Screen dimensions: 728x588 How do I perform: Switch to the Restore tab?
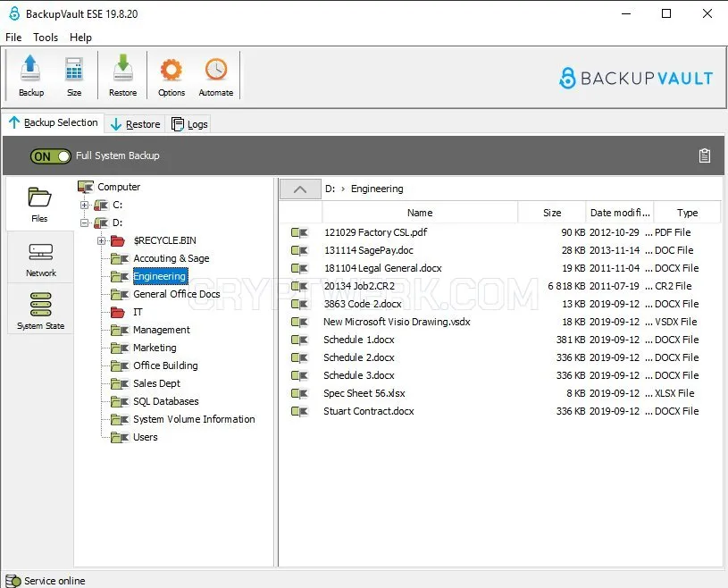pos(135,124)
